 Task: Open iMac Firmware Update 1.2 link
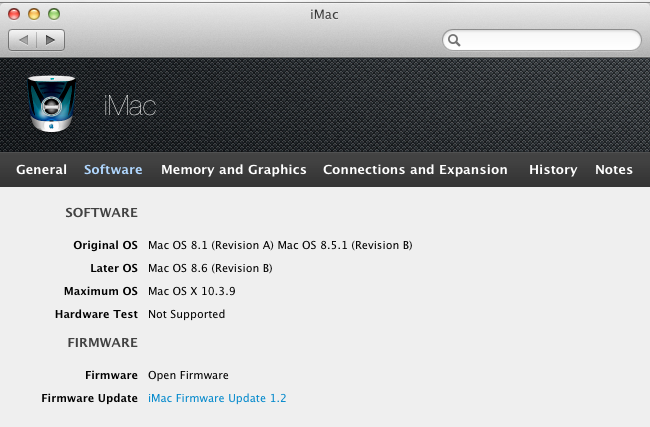(x=217, y=398)
